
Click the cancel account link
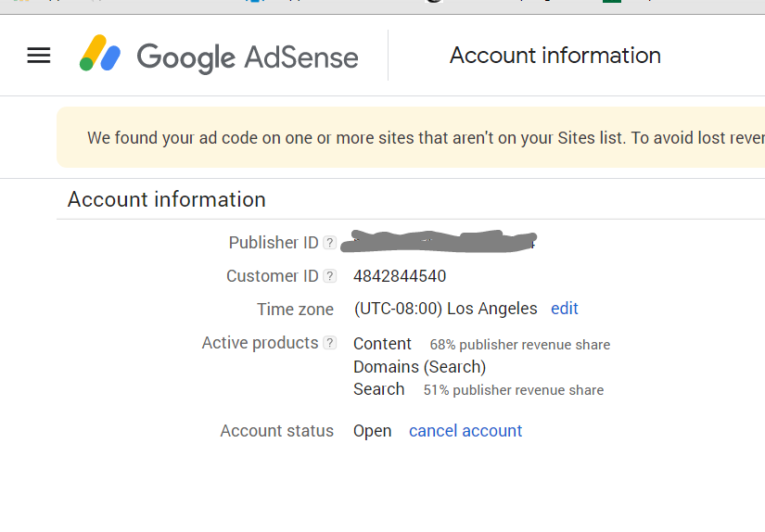pyautogui.click(x=465, y=431)
